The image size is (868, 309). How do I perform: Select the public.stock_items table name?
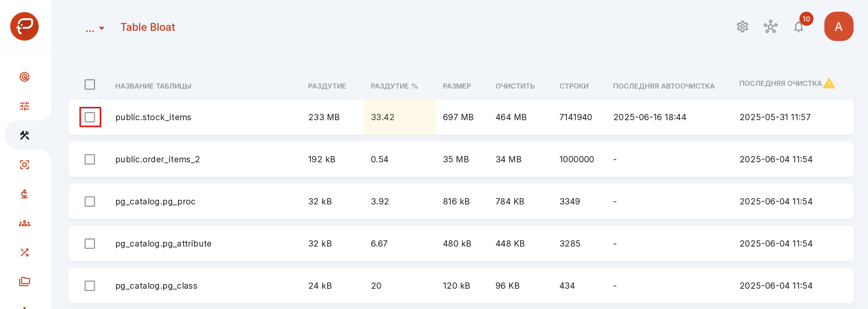pos(153,117)
